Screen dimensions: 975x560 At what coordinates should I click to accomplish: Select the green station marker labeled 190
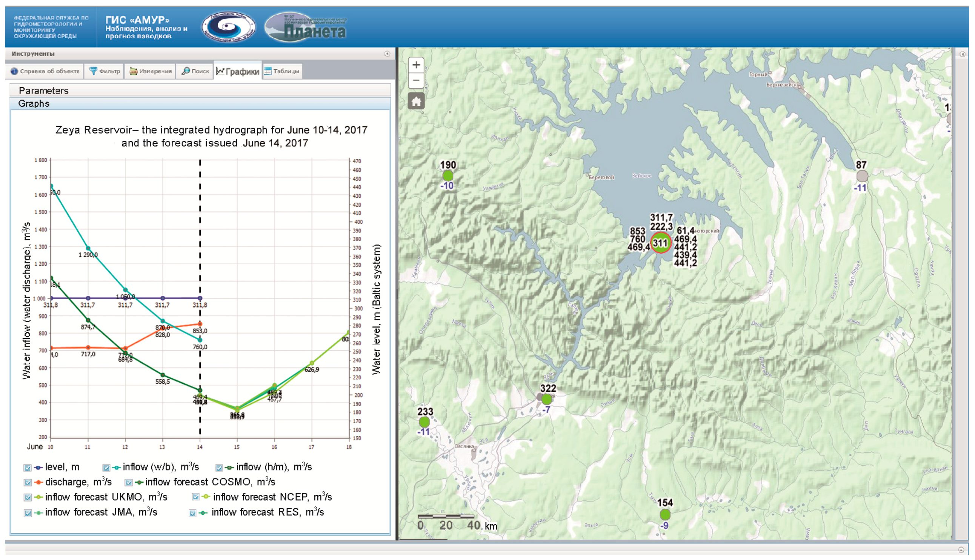(448, 176)
